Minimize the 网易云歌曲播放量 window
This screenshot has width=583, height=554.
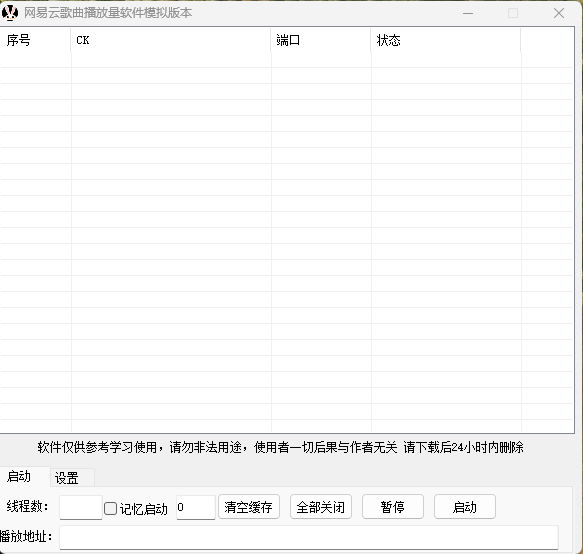point(468,13)
